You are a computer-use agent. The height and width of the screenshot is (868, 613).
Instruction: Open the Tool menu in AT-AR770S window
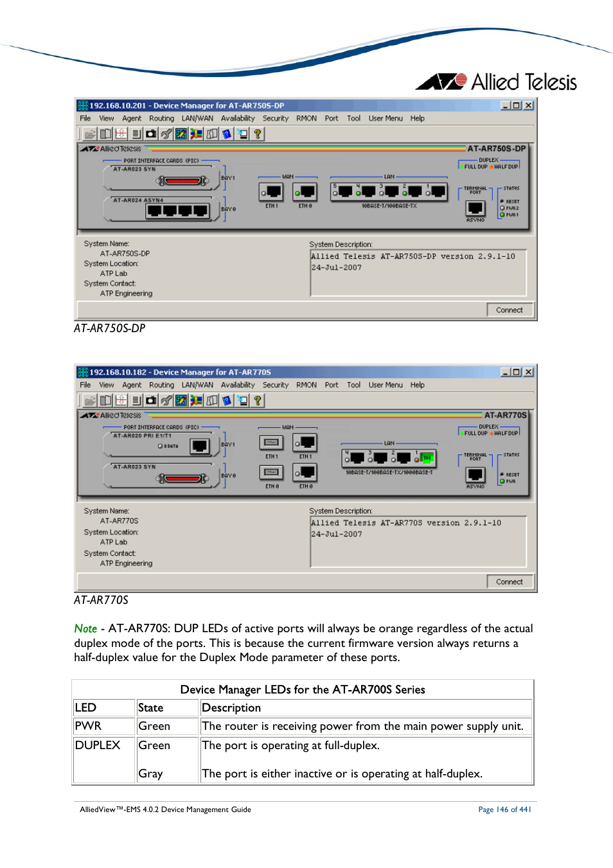[x=353, y=385]
